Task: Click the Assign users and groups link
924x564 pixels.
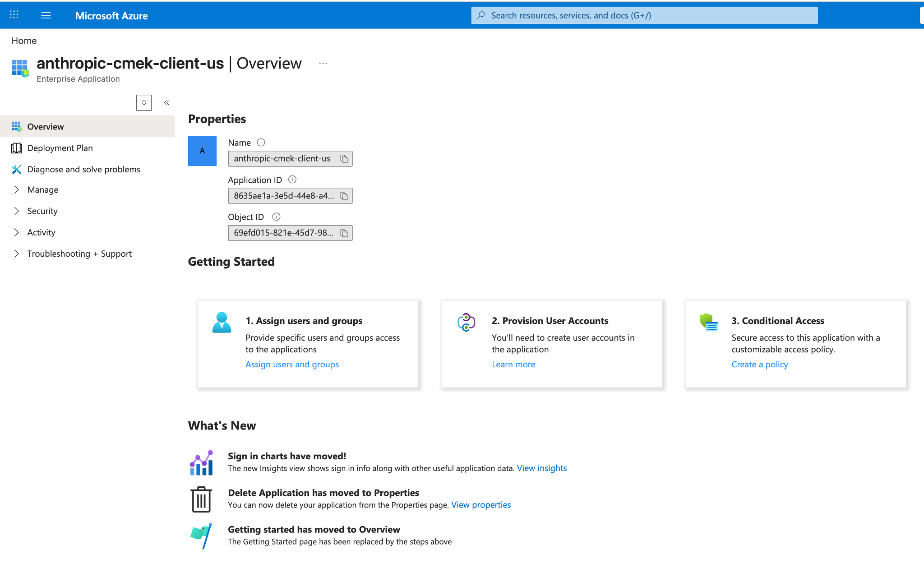Action: (292, 364)
